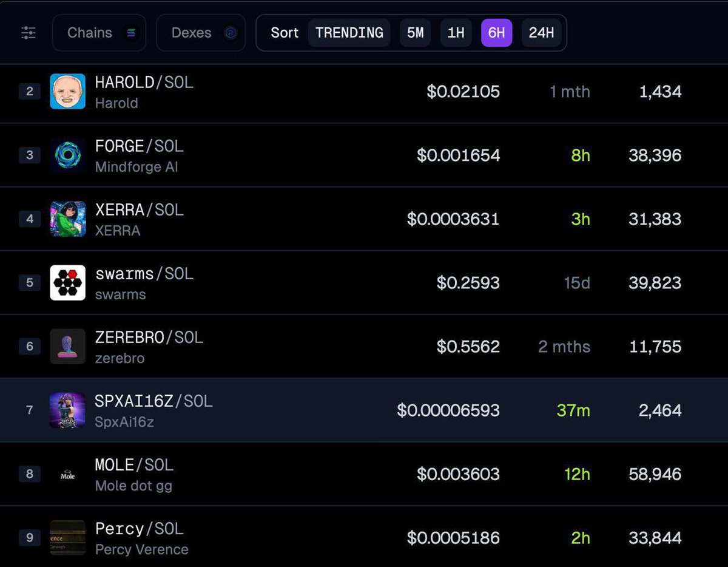Click rank badge number 9
The width and height of the screenshot is (728, 567).
pyautogui.click(x=30, y=538)
